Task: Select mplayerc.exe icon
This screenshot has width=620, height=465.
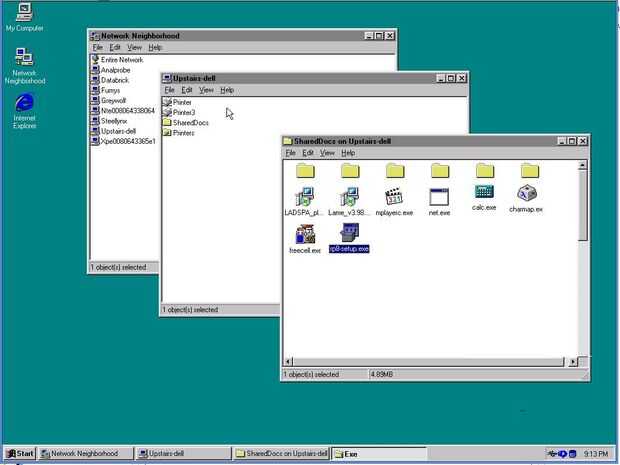Action: 394,202
